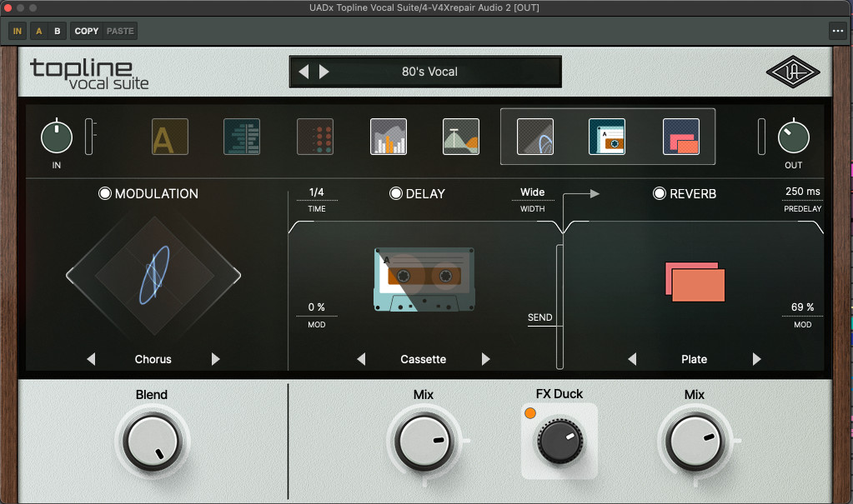Click the Universal Audio diamond logo
Screen dimensions: 853x504
[793, 72]
